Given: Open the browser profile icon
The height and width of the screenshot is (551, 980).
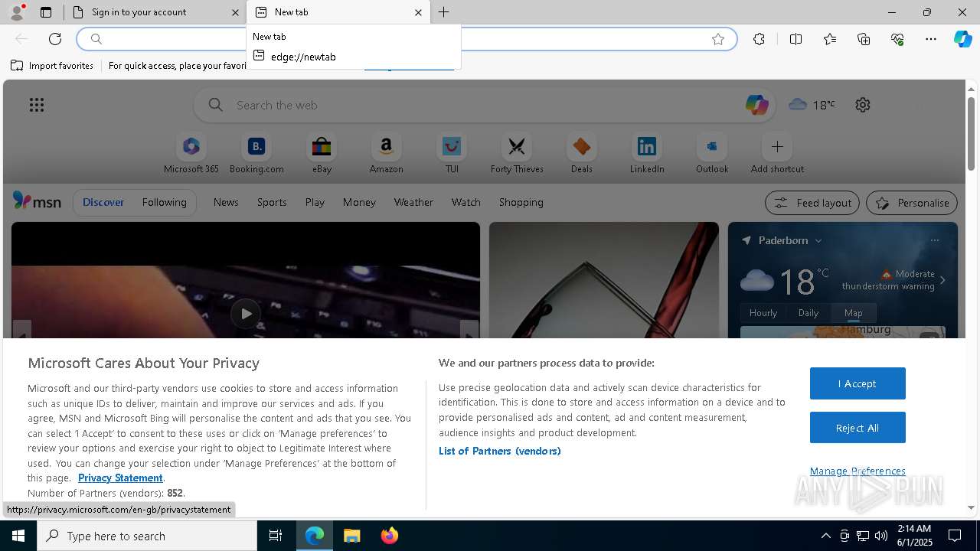Looking at the screenshot, I should 17,12.
